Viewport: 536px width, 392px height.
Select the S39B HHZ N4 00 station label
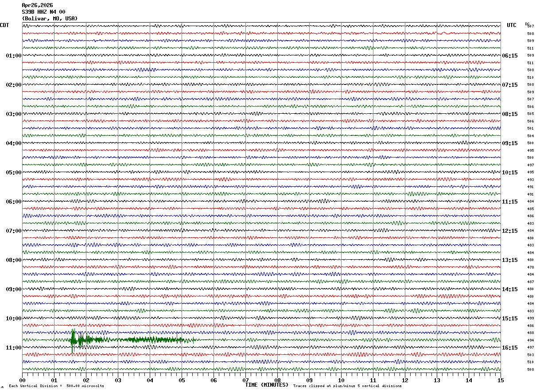click(x=43, y=12)
